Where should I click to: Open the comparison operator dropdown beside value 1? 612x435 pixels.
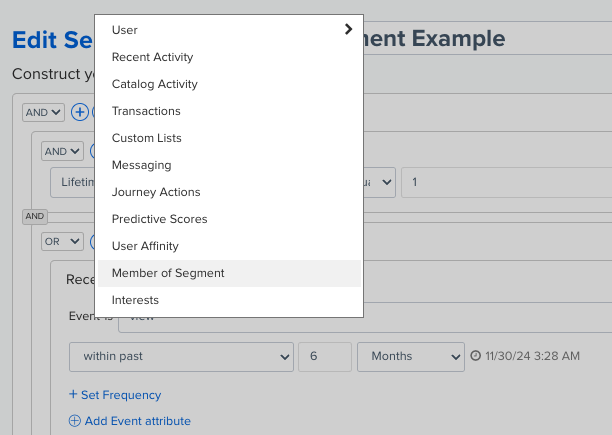(x=379, y=182)
